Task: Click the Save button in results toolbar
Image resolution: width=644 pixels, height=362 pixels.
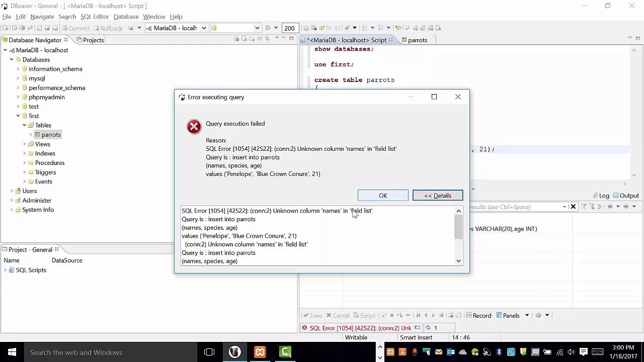Action: [311, 316]
